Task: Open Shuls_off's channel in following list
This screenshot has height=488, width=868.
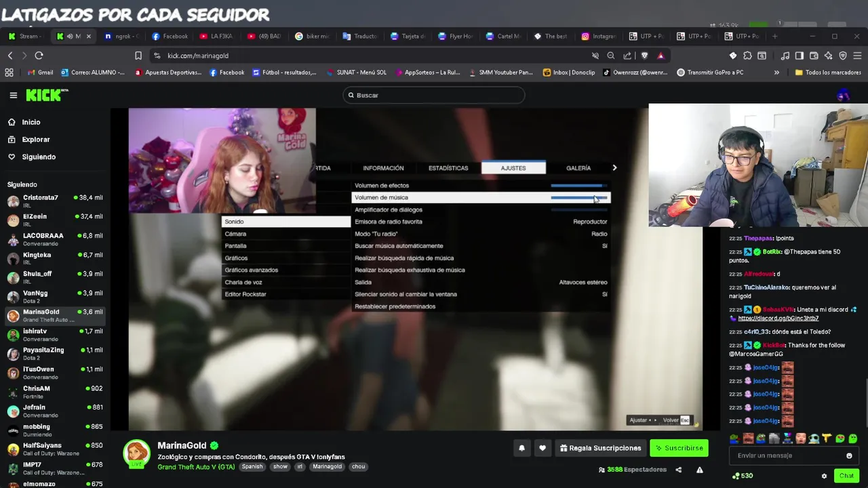Action: (54, 277)
